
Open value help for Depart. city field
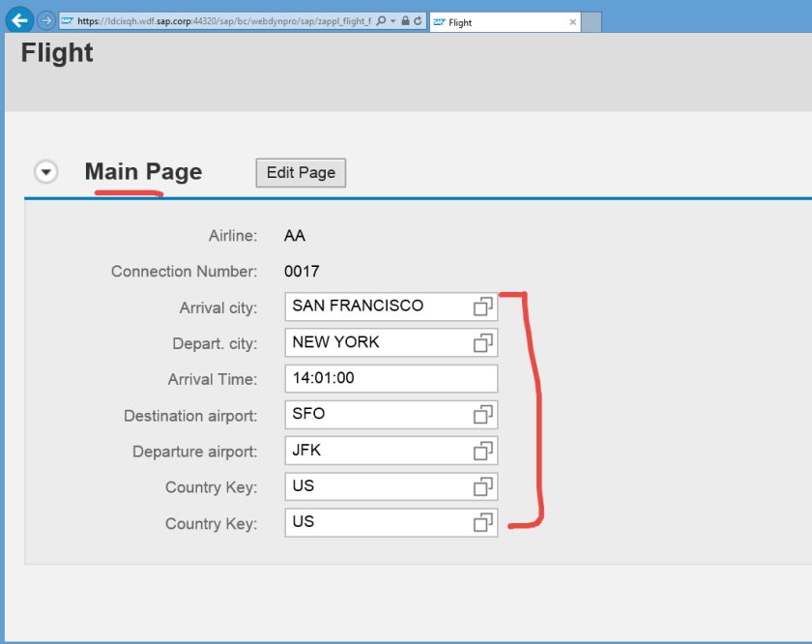pos(483,342)
